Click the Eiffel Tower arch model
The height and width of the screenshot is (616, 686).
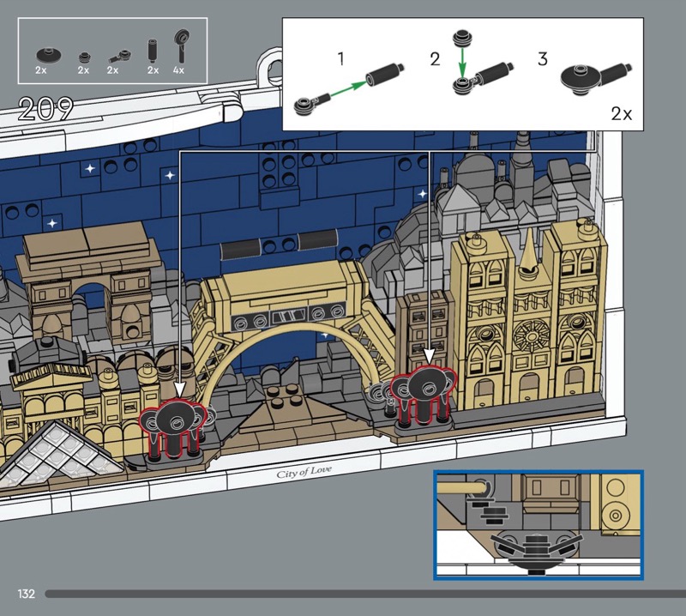pos(292,335)
